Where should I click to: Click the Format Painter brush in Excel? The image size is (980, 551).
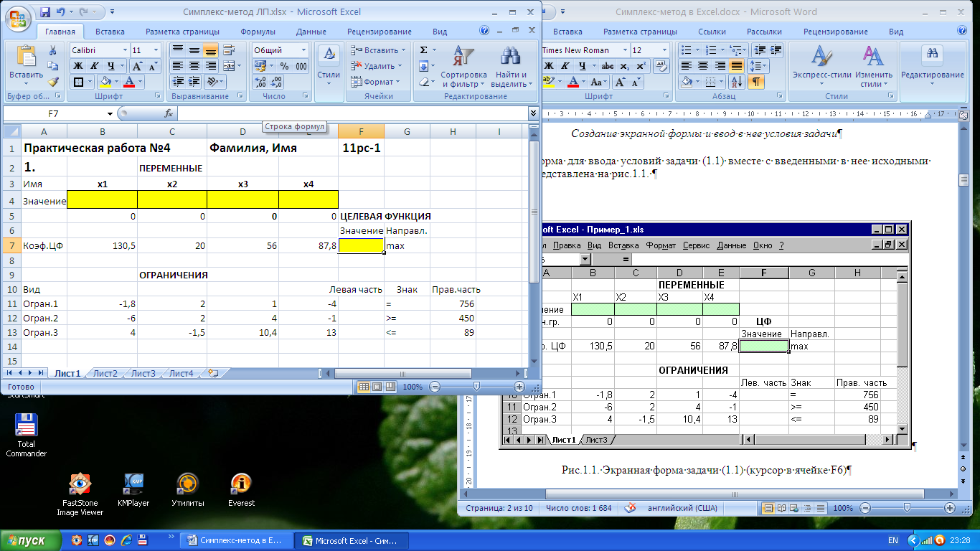pos(52,82)
